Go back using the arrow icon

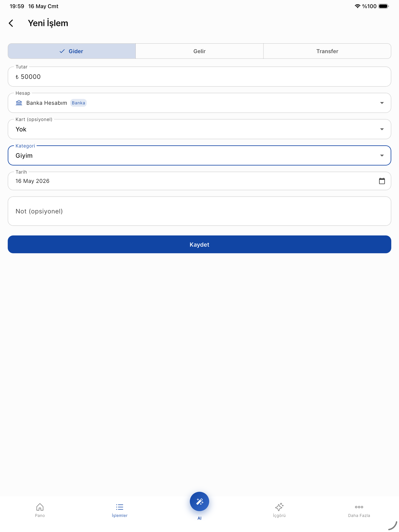pyautogui.click(x=11, y=23)
